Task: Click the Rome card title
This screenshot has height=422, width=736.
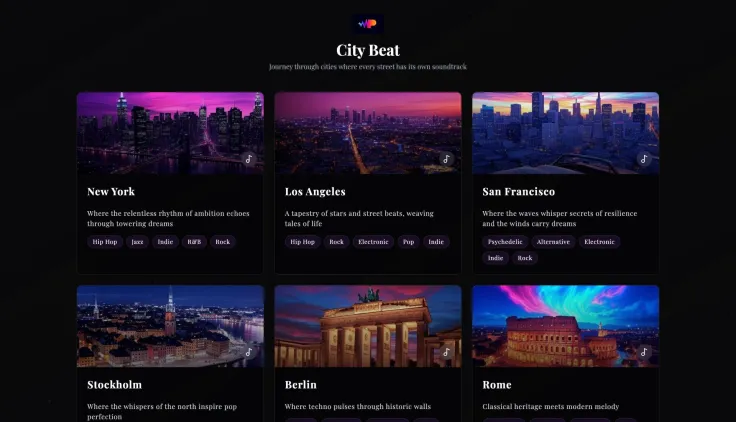Action: point(497,384)
